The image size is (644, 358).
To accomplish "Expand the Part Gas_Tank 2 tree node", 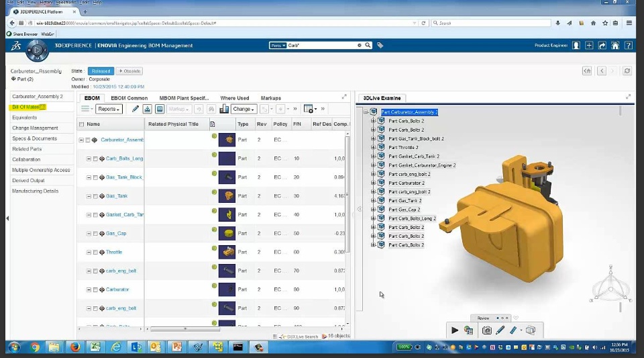I will [374, 201].
